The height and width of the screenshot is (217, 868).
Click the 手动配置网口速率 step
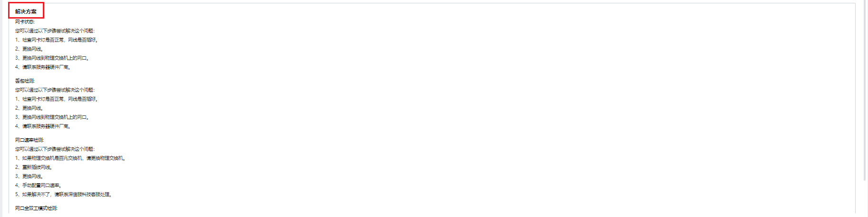tap(39, 186)
